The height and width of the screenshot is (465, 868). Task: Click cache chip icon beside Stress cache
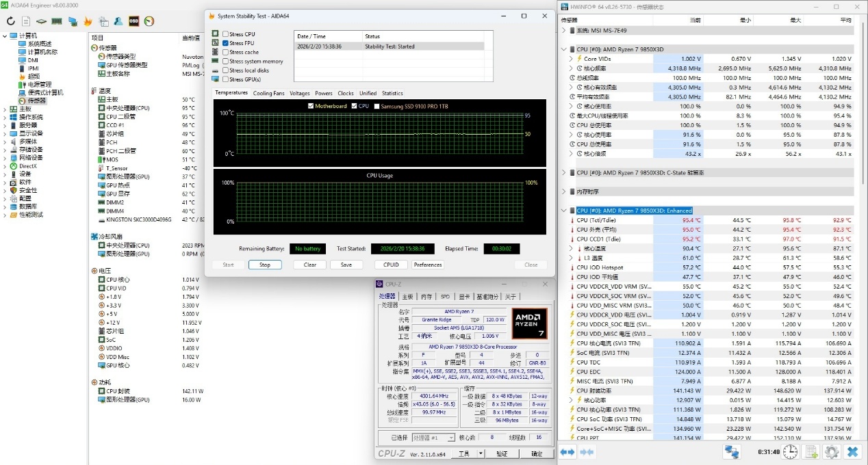216,52
